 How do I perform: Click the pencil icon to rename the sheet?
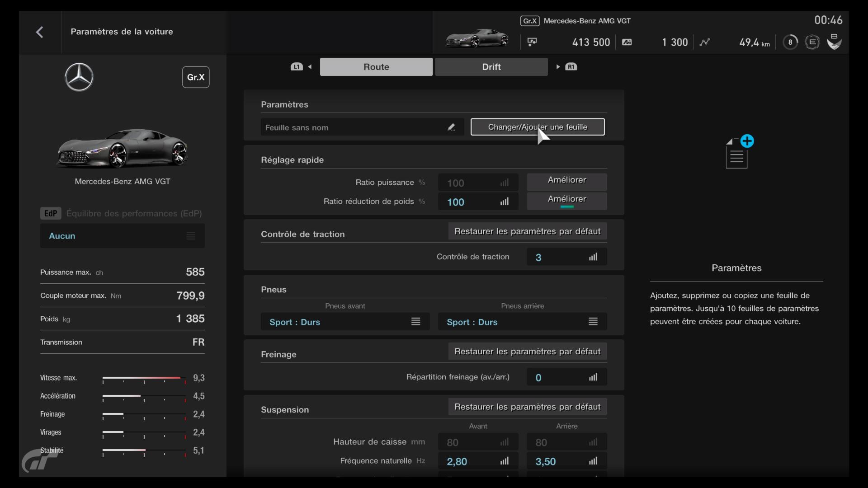pos(451,127)
